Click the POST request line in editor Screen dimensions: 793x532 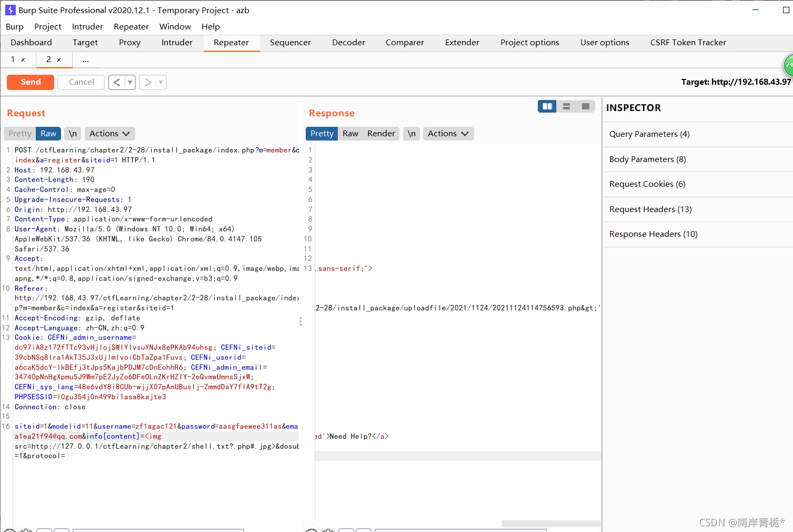(157, 150)
